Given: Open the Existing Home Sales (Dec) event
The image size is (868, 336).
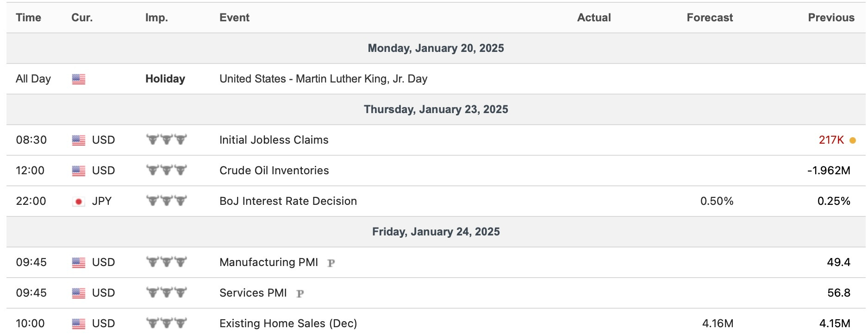Looking at the screenshot, I should (288, 323).
